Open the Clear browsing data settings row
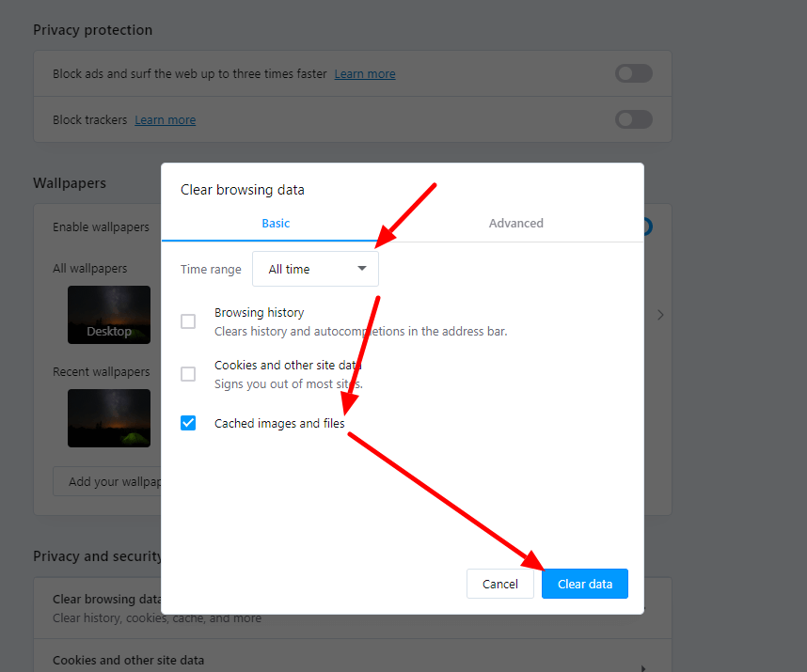 coord(97,608)
